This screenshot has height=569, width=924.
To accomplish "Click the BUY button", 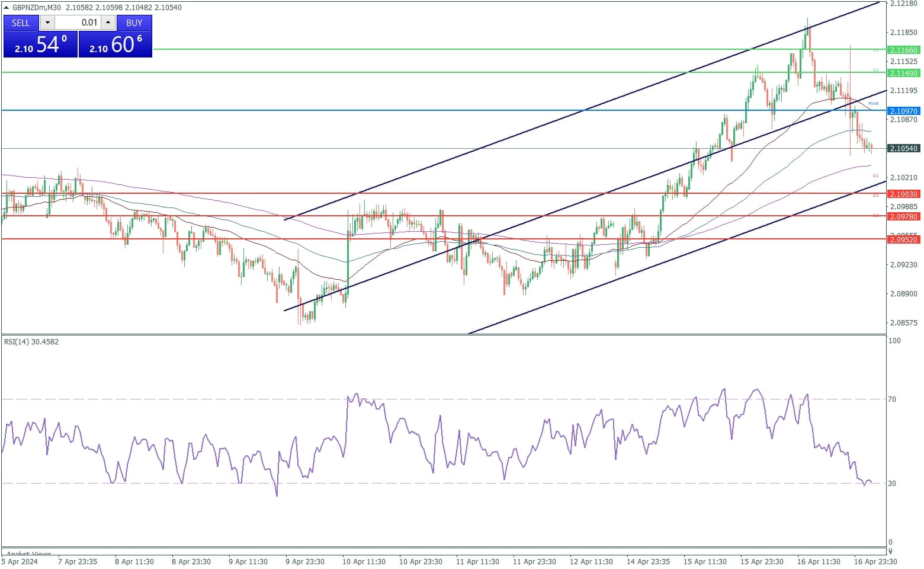I will coord(134,23).
